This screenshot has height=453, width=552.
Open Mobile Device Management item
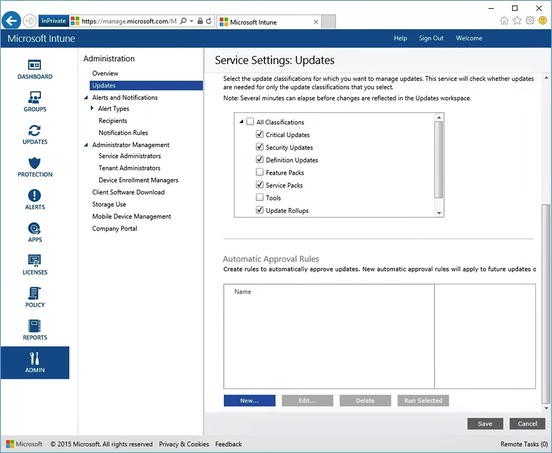point(131,216)
